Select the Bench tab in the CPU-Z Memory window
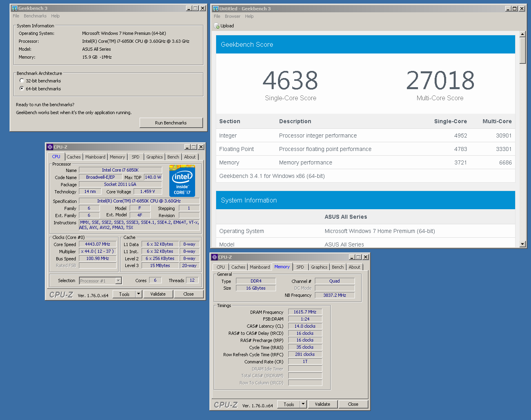531x420 pixels. click(x=338, y=267)
